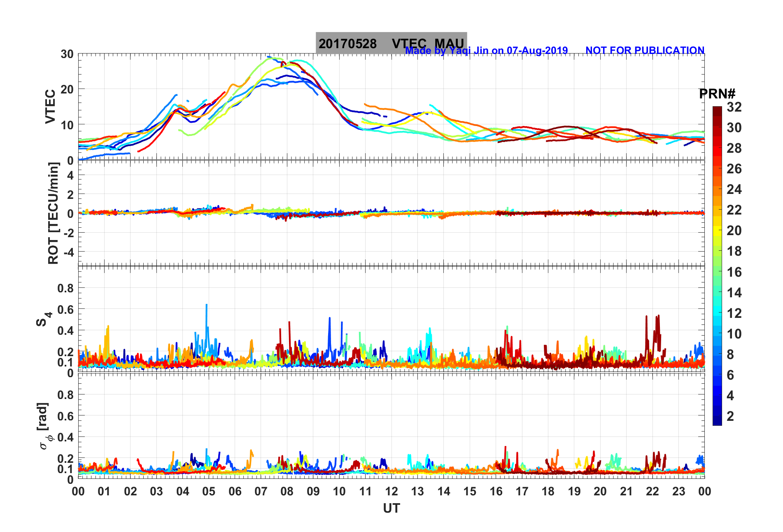
Task: Click the S4 axis tick '0.6'
Action: (x=66, y=309)
